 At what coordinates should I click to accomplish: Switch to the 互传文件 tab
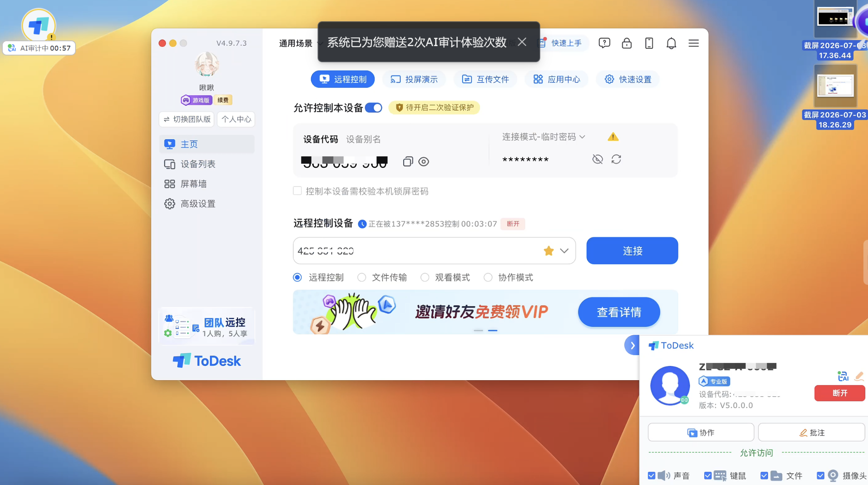coord(485,79)
